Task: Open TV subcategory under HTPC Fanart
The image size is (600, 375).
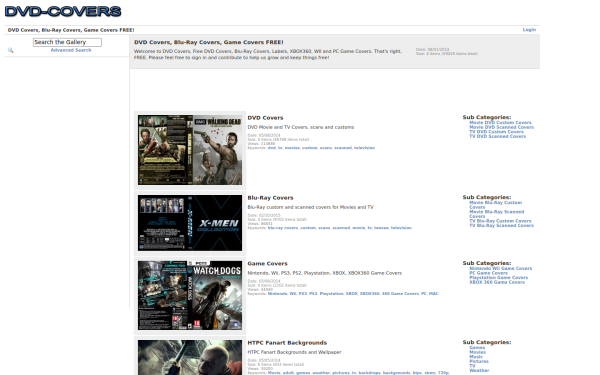Action: (472, 366)
